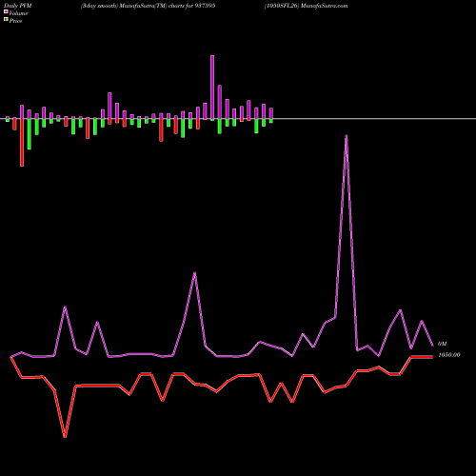Select the 'Volume' legend label

pyautogui.click(x=18, y=13)
